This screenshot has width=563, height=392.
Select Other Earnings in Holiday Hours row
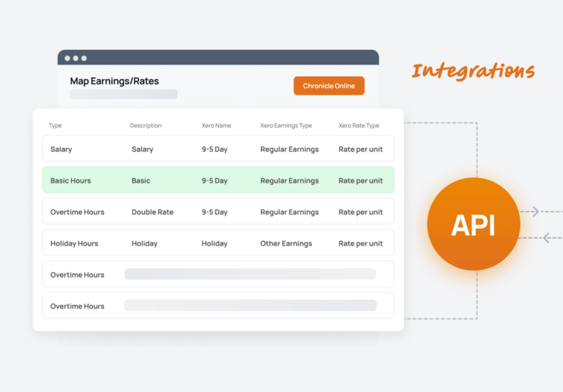286,243
